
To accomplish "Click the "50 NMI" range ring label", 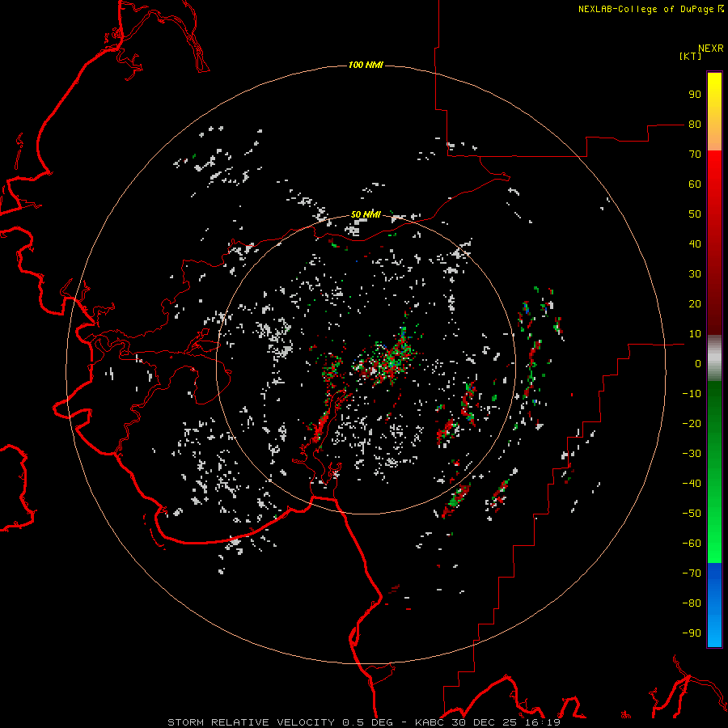I will tap(366, 214).
